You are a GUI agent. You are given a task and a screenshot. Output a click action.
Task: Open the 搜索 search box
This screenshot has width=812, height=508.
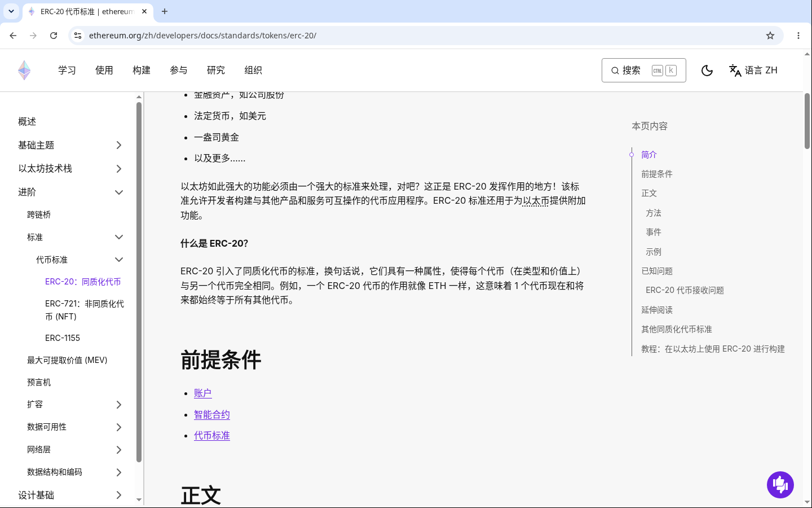pyautogui.click(x=644, y=71)
